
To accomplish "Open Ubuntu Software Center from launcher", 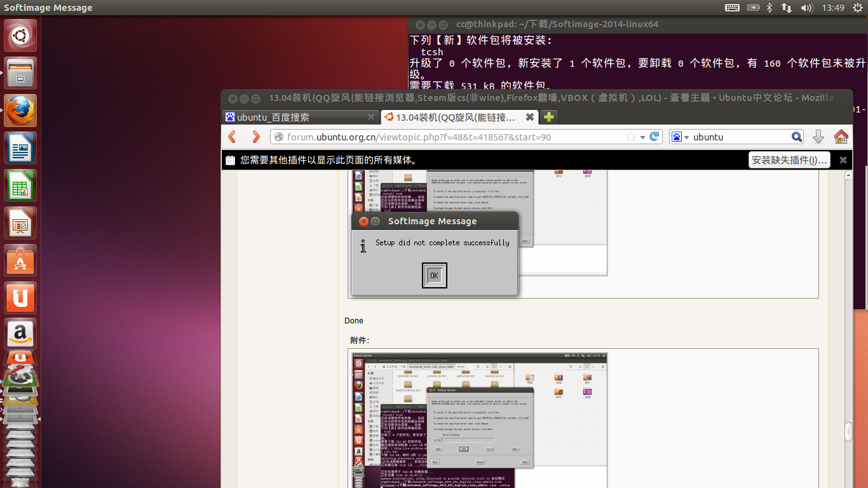I will click(20, 261).
